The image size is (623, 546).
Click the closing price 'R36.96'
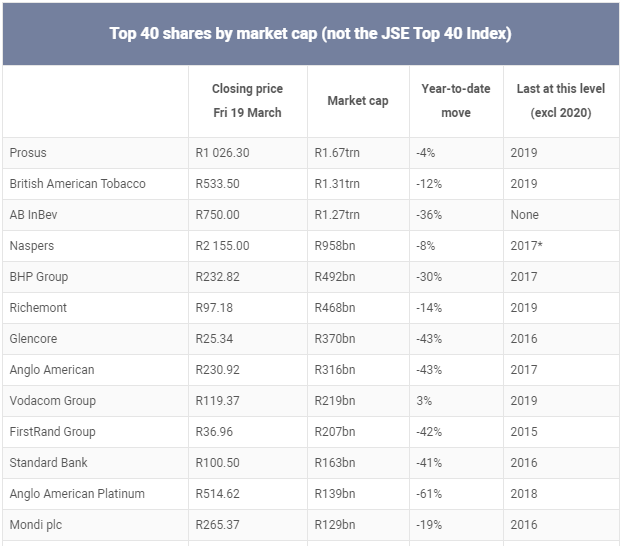(214, 432)
